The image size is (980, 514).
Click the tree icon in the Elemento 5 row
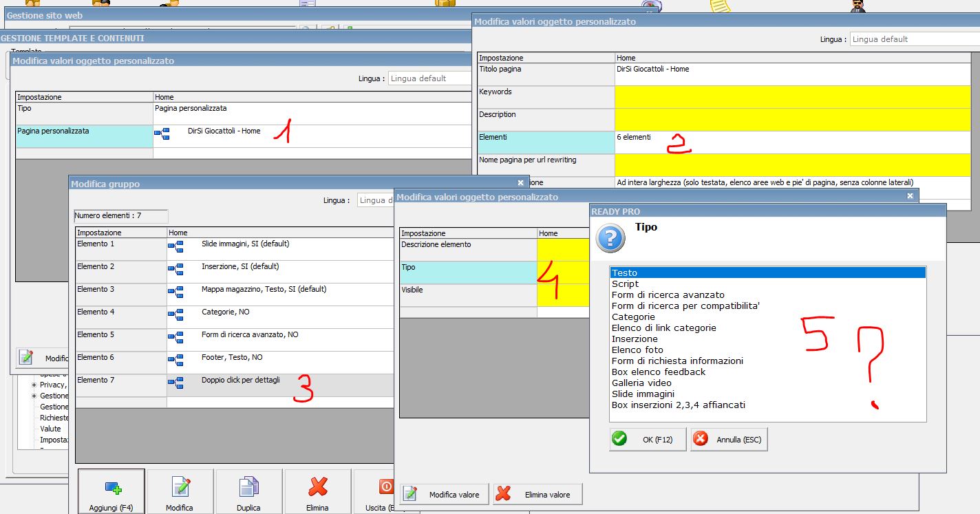point(175,337)
